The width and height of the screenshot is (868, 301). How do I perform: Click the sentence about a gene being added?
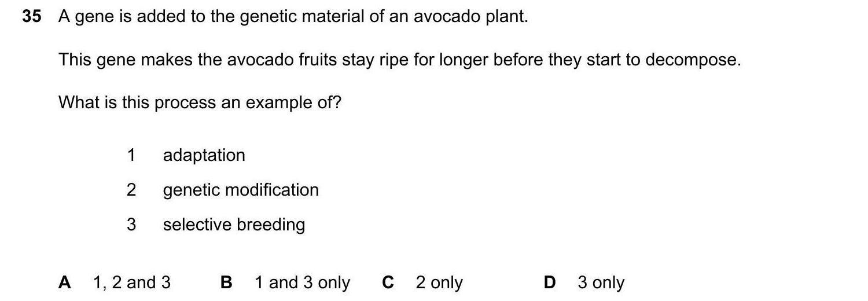[293, 17]
